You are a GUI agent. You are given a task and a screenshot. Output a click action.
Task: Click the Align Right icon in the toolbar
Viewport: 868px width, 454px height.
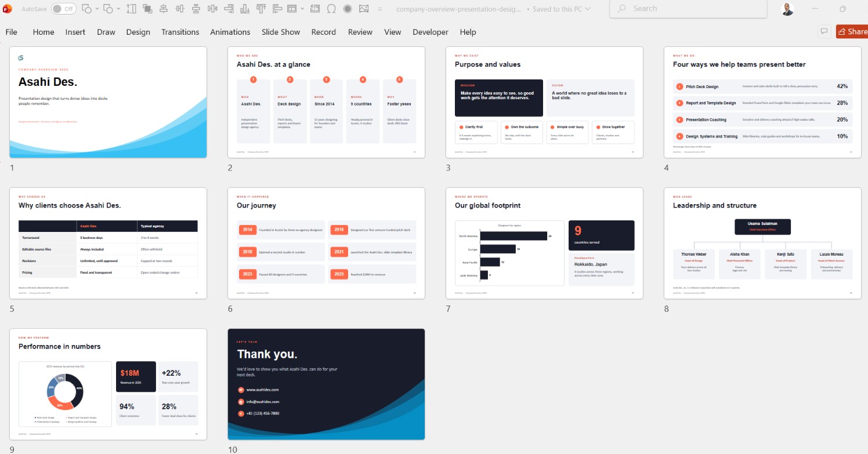pyautogui.click(x=229, y=9)
